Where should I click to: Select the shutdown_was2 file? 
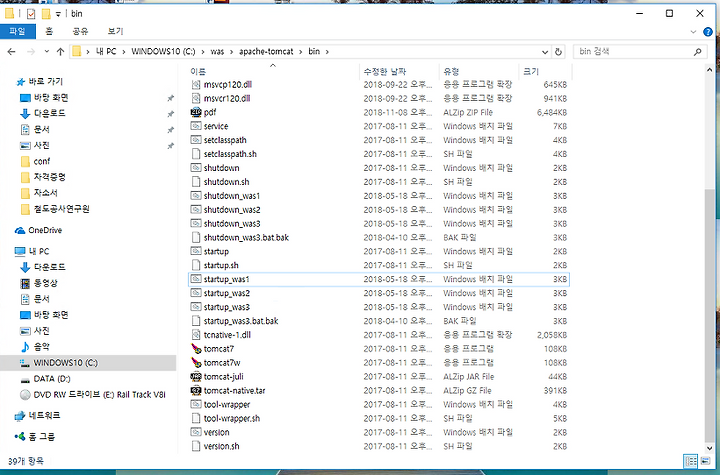(x=379, y=209)
